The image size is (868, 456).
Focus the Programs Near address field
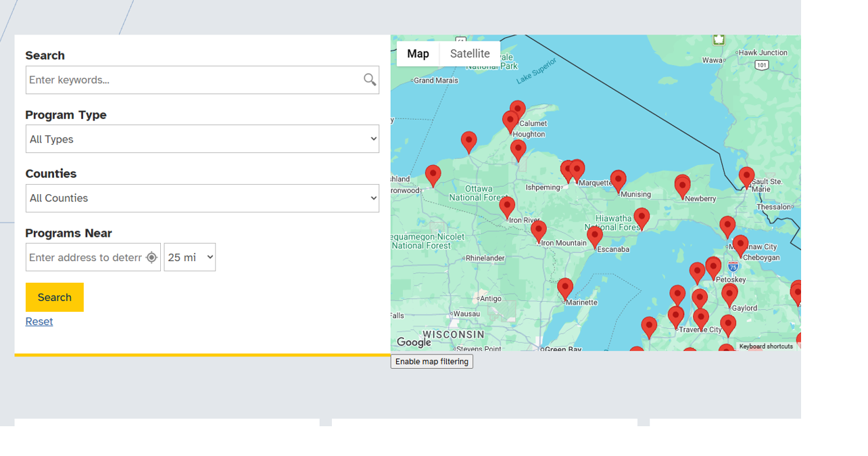(93, 257)
